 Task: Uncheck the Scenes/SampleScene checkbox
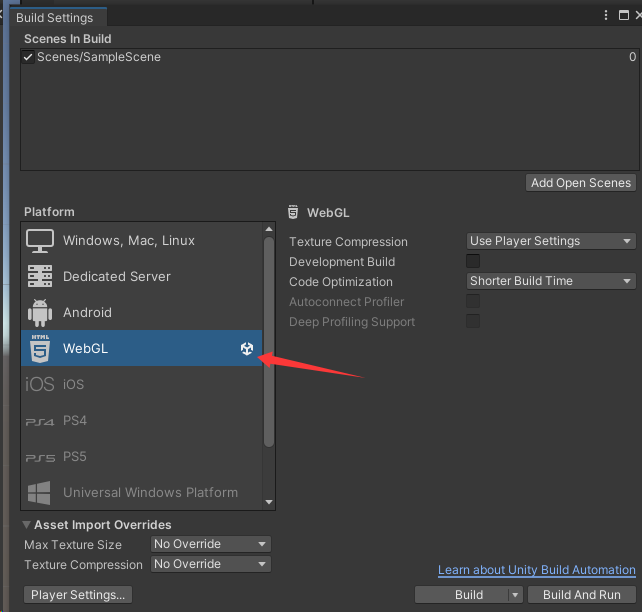28,57
